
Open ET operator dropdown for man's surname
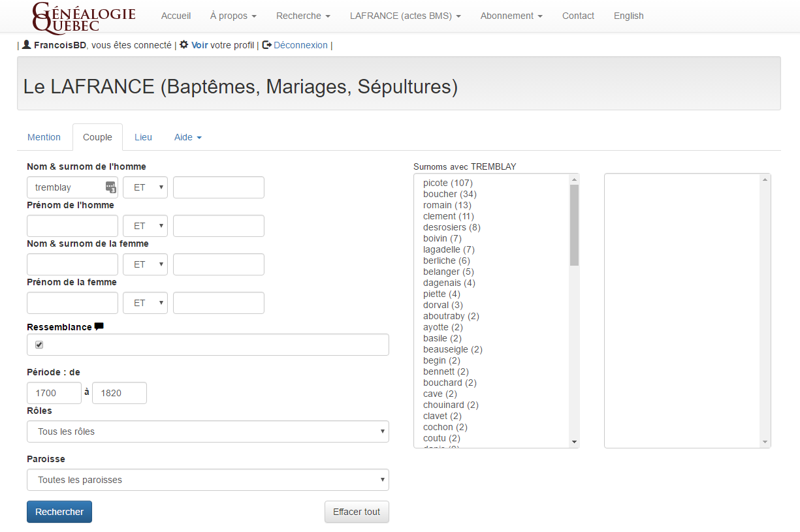[x=145, y=187]
